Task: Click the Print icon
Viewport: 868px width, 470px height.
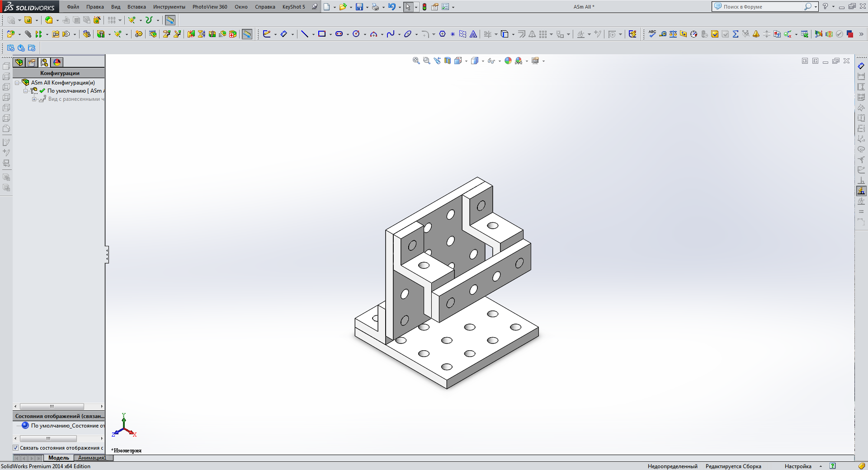Action: (x=375, y=7)
